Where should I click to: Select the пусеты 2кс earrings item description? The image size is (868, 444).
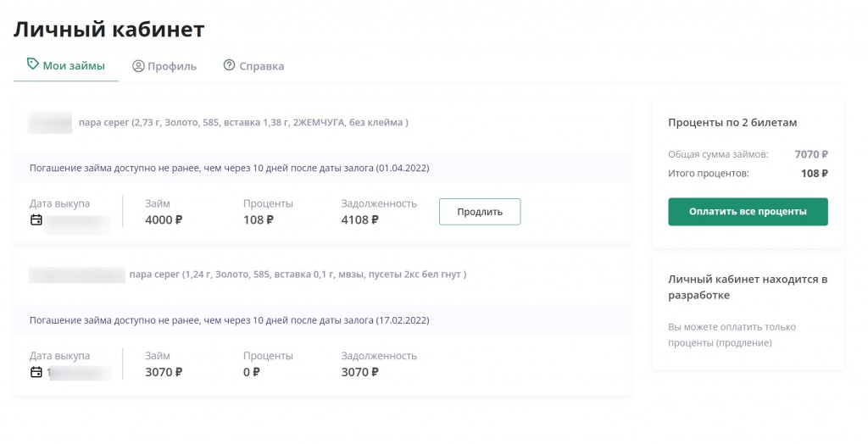click(x=298, y=275)
